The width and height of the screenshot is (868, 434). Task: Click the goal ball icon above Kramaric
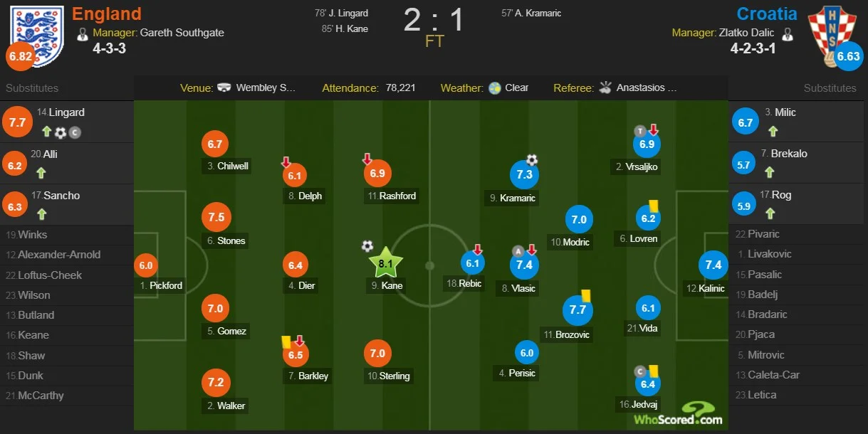(532, 160)
